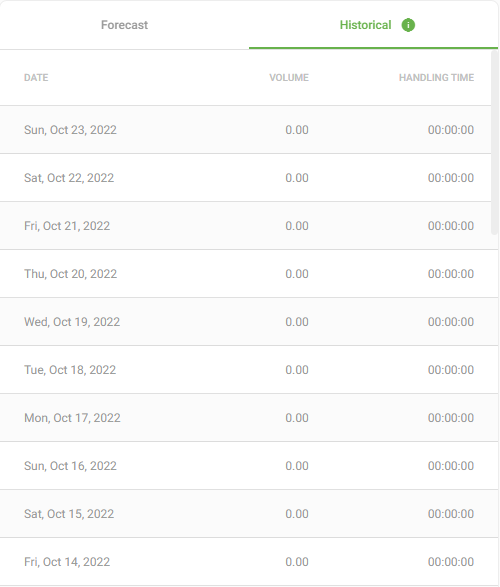Click the Historical info icon
This screenshot has width=500, height=587.
click(x=408, y=25)
